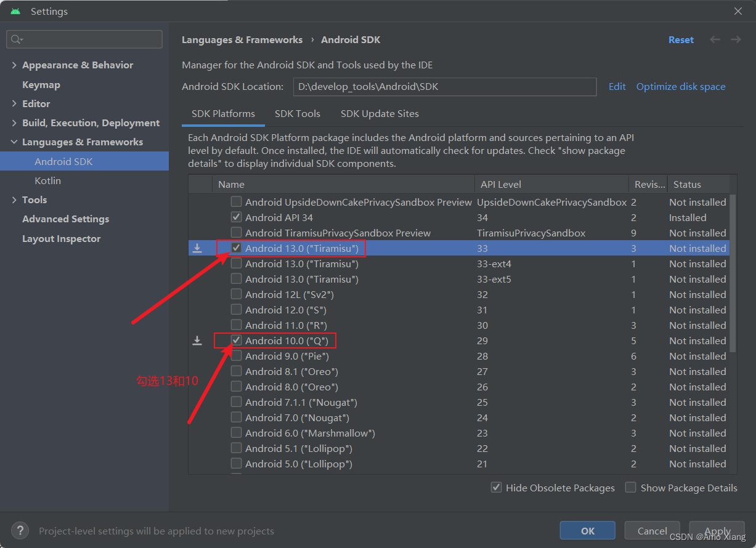Check Android 6.0 Marshmallow checkbox
The width and height of the screenshot is (756, 548).
click(x=236, y=433)
